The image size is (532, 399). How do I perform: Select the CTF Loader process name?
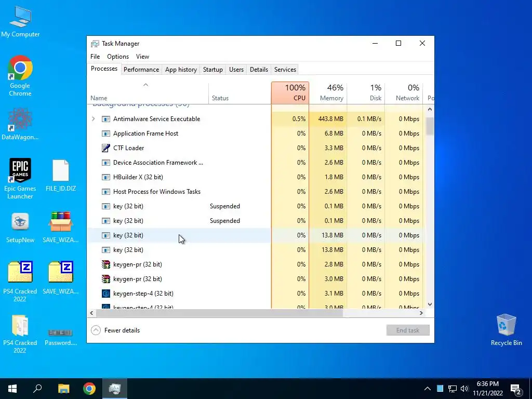129,148
